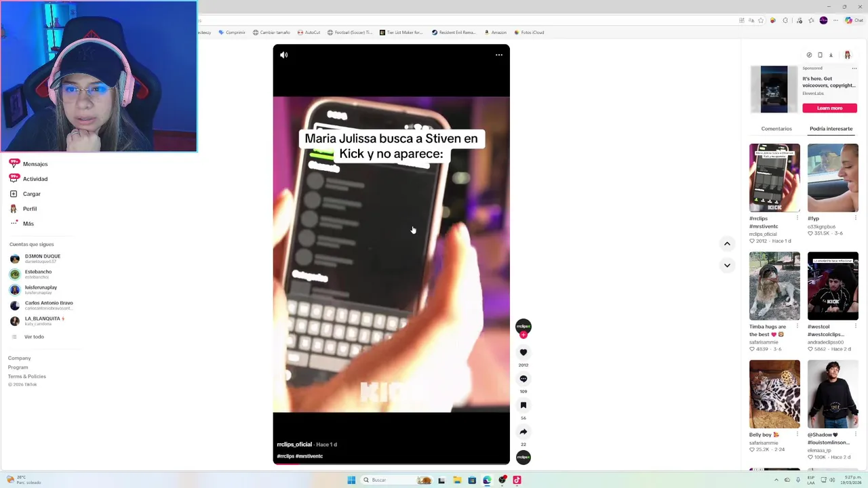Image resolution: width=868 pixels, height=488 pixels.
Task: Open D3MON DUQUE followed account
Action: [41, 259]
